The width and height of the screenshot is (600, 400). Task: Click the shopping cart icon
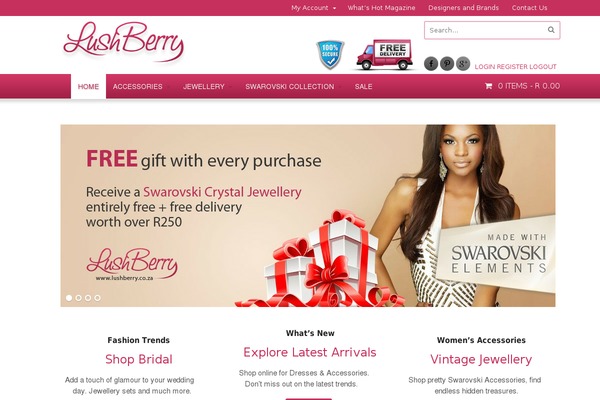[x=488, y=86]
